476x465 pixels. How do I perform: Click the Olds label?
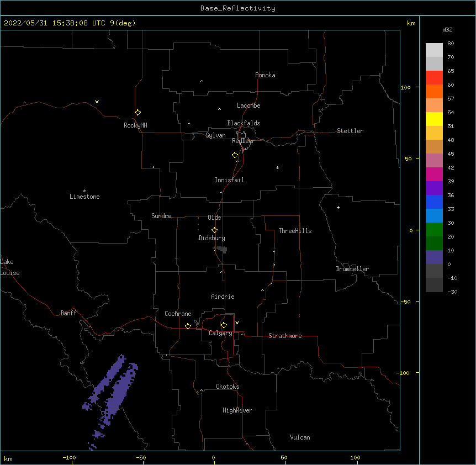(x=214, y=218)
